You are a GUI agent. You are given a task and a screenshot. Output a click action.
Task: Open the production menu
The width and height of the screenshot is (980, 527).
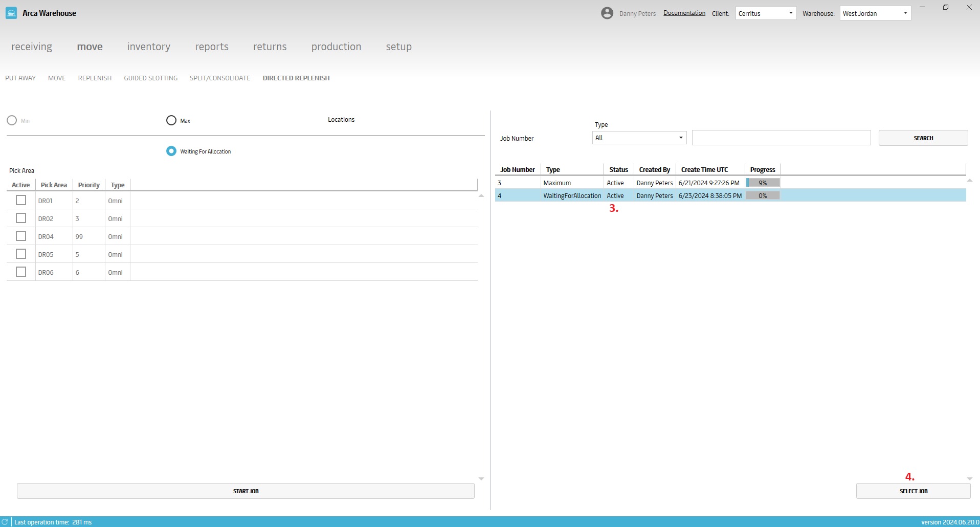336,47
